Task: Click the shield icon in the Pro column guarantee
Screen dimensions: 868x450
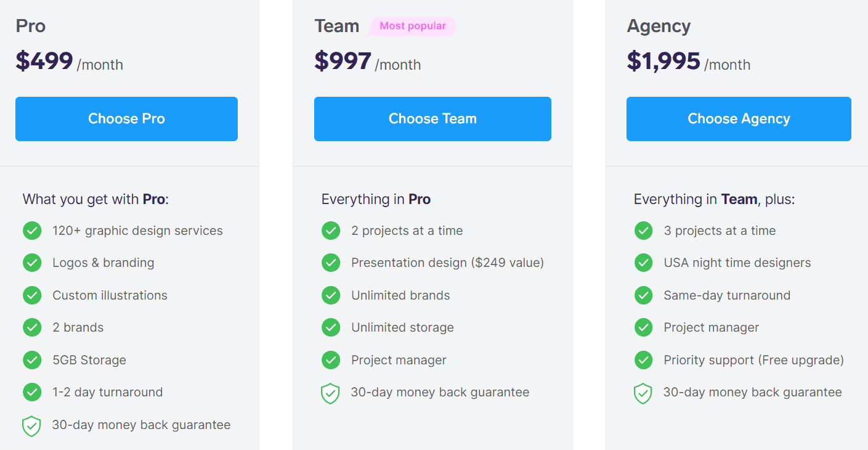Action: pos(32,425)
